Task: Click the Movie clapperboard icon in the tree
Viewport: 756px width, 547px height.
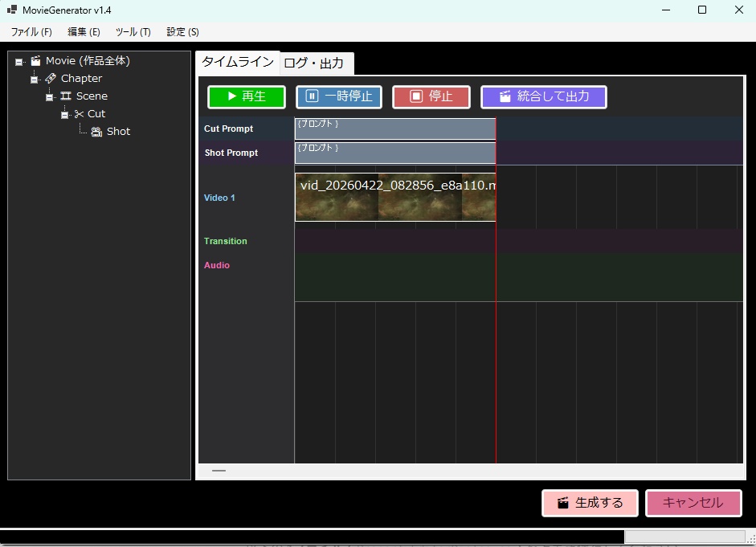Action: 35,59
